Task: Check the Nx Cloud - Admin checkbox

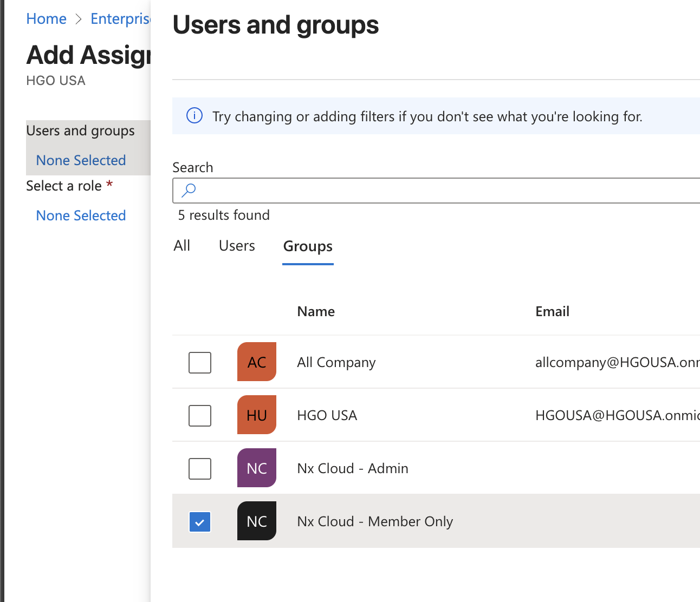Action: [200, 468]
